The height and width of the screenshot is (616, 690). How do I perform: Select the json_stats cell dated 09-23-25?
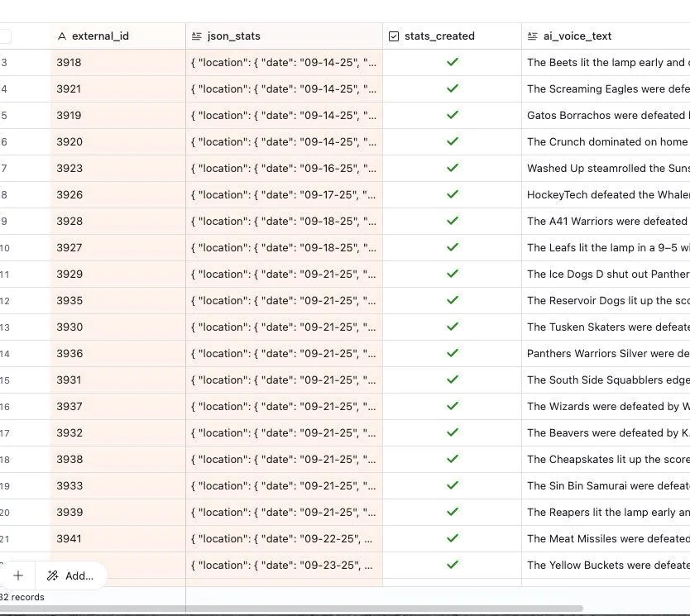[285, 565]
